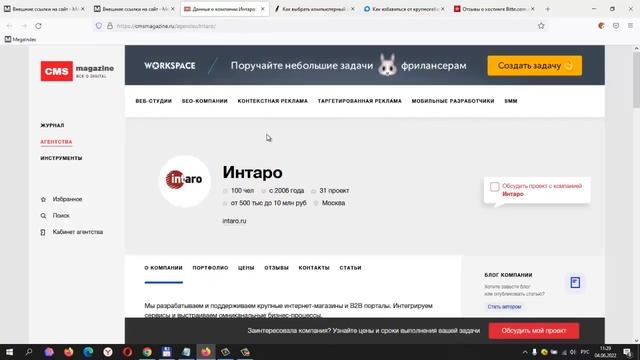Open a new browser tab with plus
The image size is (640, 360).
pyautogui.click(x=548, y=9)
